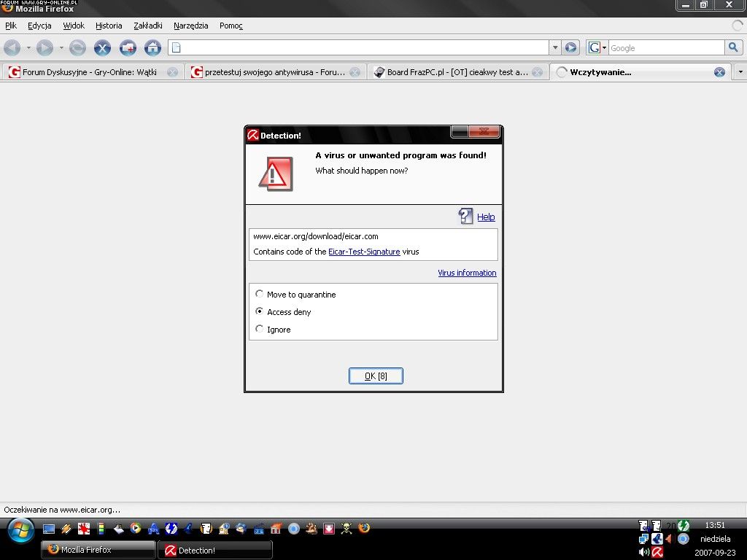Viewport: 747px width, 560px height.
Task: Confirm with the OK [8] button
Action: [x=376, y=376]
